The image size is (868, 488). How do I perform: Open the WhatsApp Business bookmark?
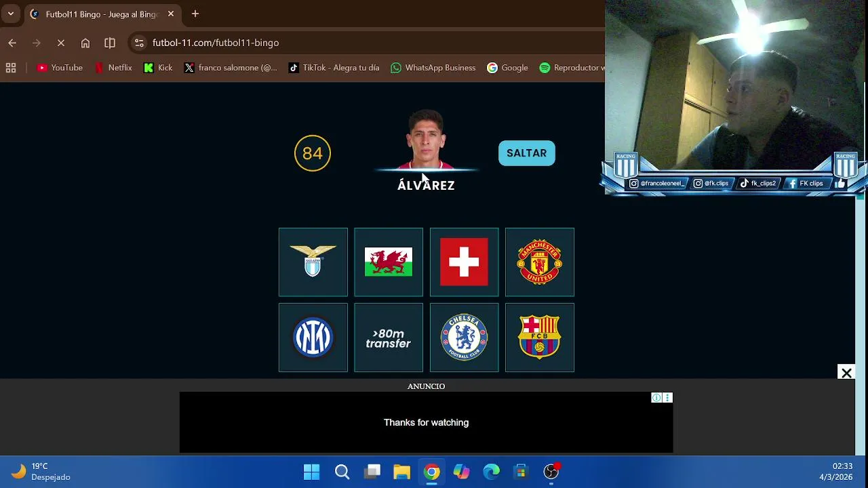pyautogui.click(x=433, y=68)
